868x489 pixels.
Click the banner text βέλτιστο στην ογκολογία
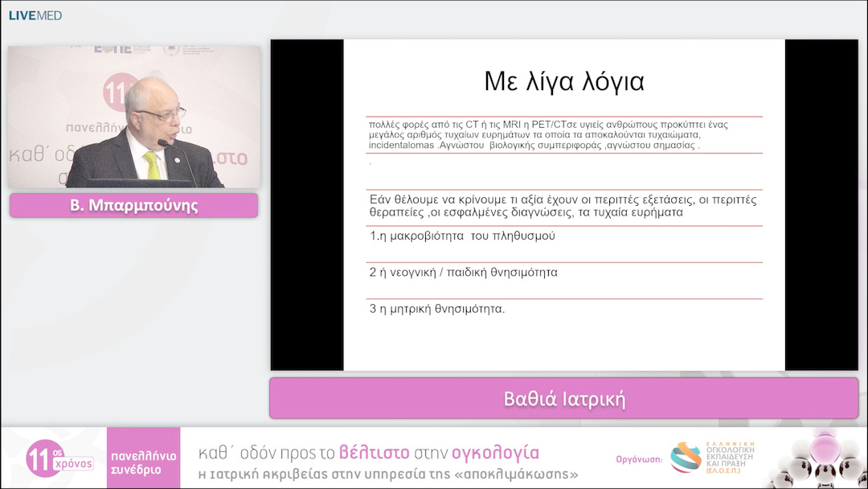pyautogui.click(x=439, y=453)
